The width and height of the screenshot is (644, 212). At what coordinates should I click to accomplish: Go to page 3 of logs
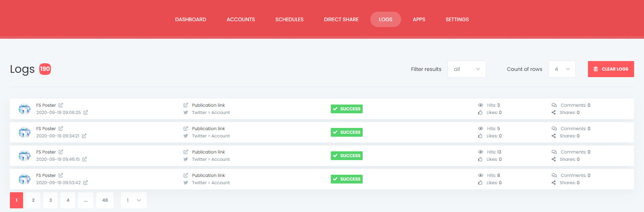tap(51, 200)
